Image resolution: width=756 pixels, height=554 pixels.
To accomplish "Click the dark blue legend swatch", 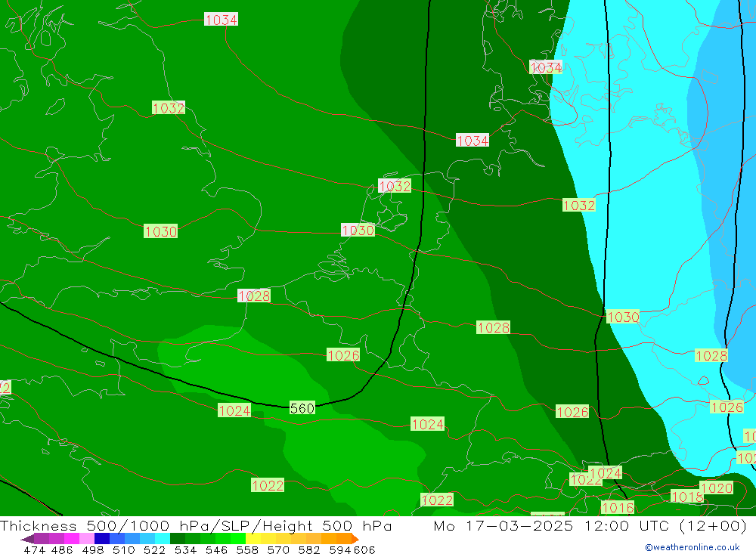I will (102, 539).
